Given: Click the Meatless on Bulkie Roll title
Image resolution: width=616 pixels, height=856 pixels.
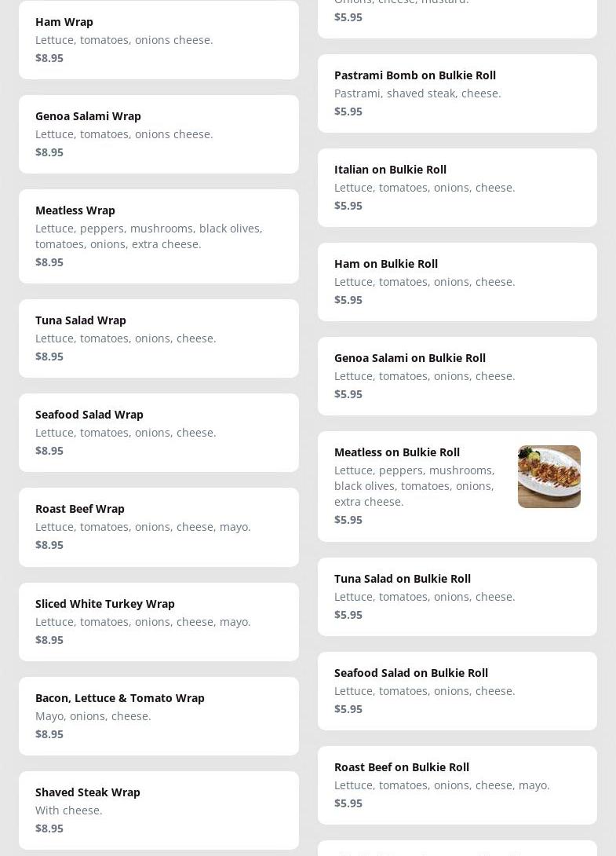Looking at the screenshot, I should pos(397,452).
